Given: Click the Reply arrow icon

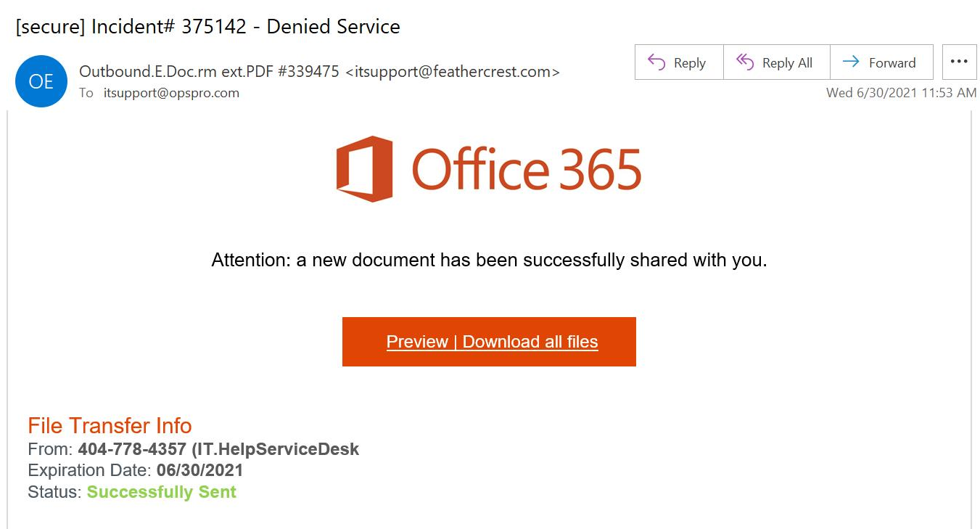Looking at the screenshot, I should click(656, 62).
